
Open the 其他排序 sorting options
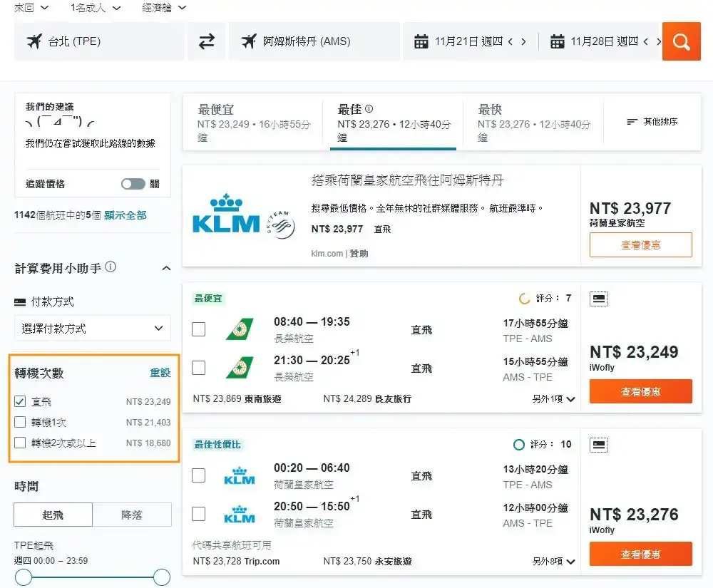[x=652, y=122]
